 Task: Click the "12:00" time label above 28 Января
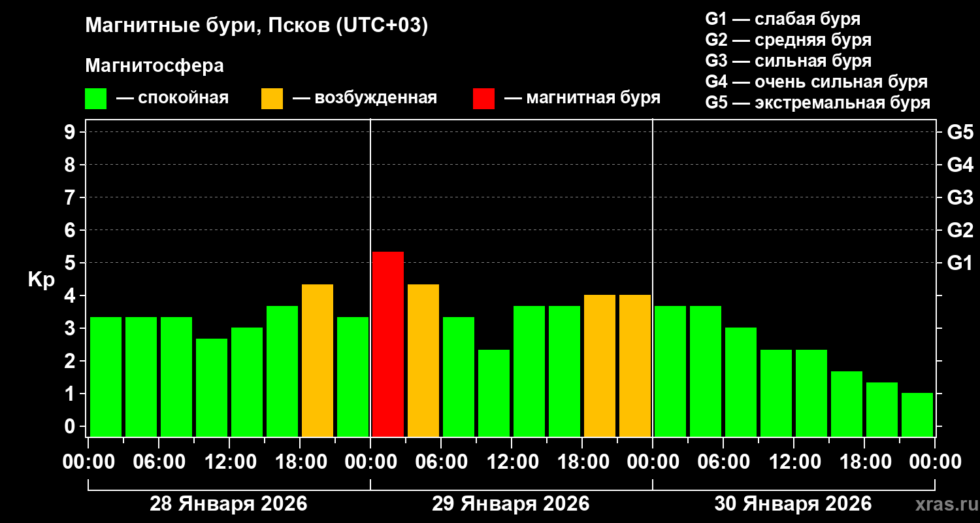(x=229, y=462)
